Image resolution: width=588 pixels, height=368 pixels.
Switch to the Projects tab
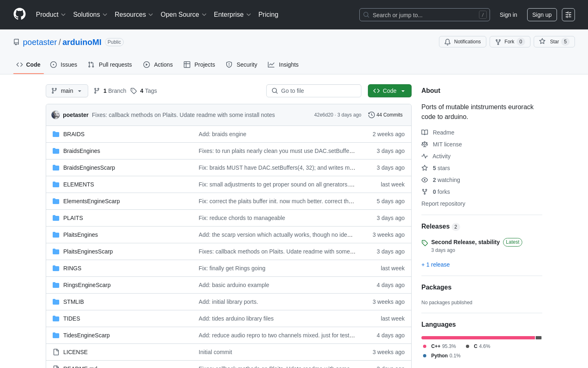pyautogui.click(x=199, y=65)
